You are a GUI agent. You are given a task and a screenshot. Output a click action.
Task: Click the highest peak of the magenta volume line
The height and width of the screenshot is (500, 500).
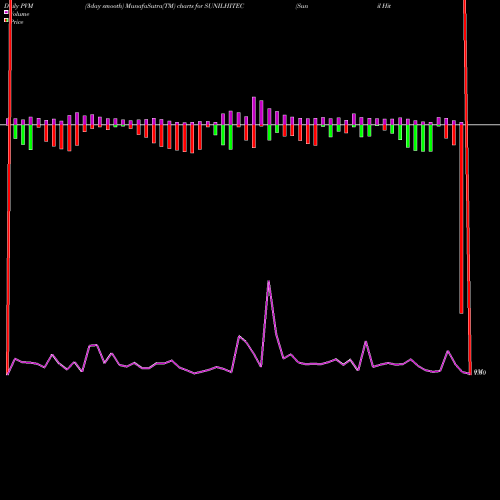269,282
